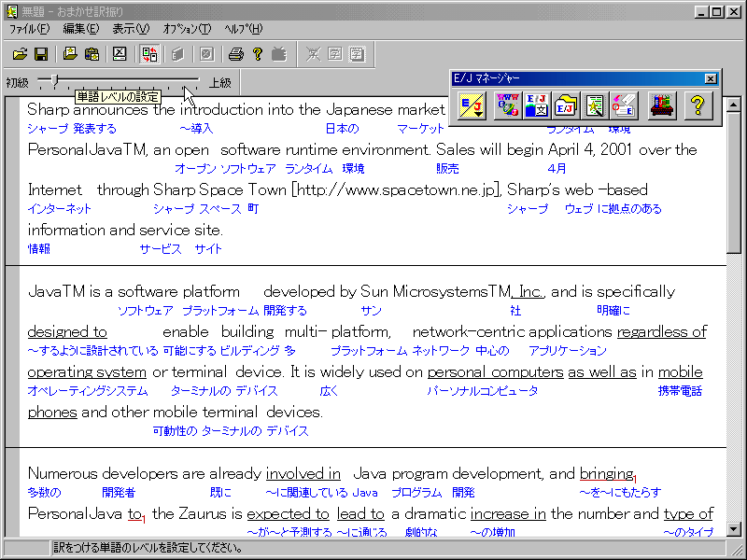The image size is (747, 560).
Task: Toggle the red-arrow annotation switch icon
Action: pyautogui.click(x=149, y=54)
